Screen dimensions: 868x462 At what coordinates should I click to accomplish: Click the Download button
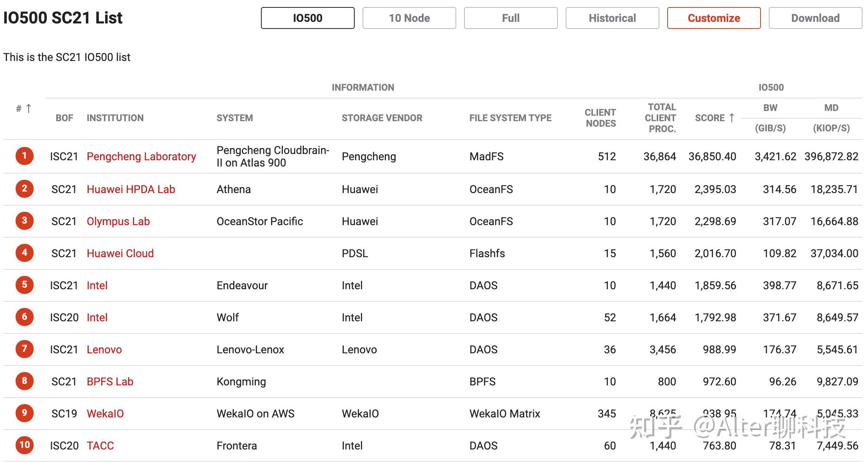pos(815,18)
